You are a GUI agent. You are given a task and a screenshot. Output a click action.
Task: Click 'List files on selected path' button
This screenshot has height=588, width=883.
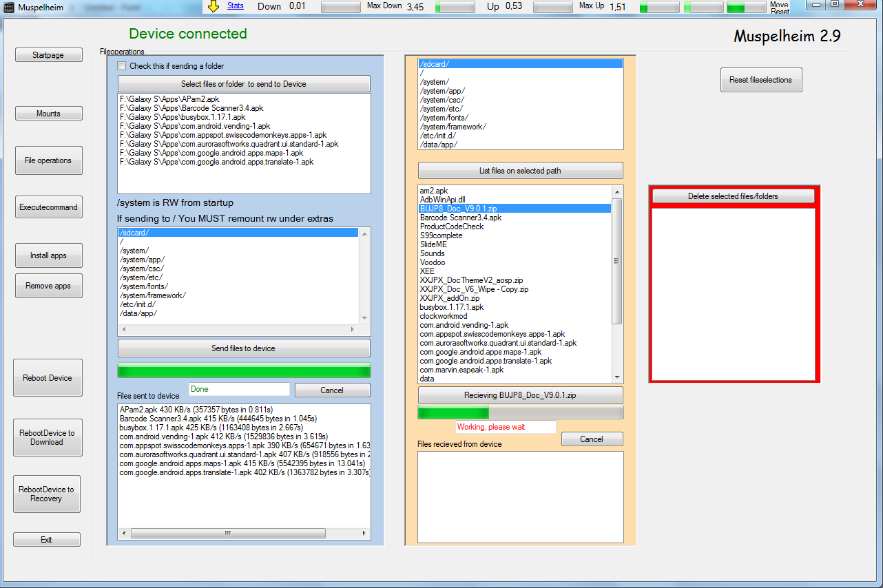coord(520,171)
